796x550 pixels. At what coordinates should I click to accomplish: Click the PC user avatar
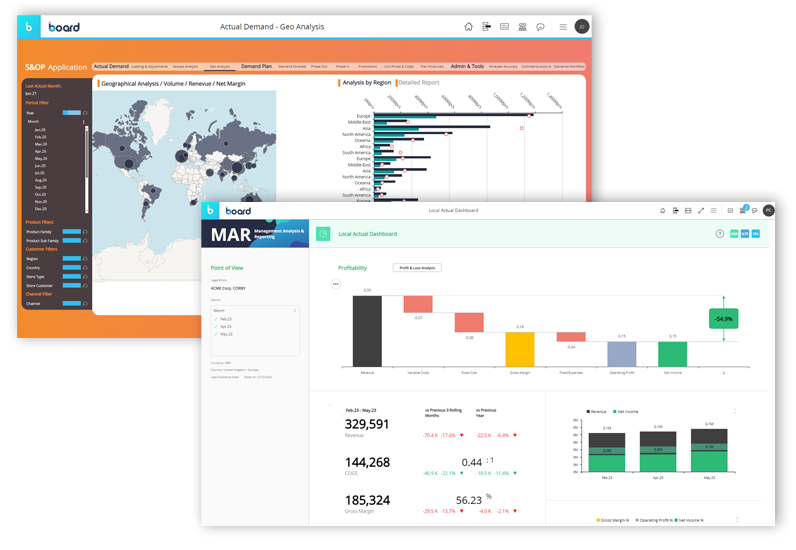(x=768, y=211)
